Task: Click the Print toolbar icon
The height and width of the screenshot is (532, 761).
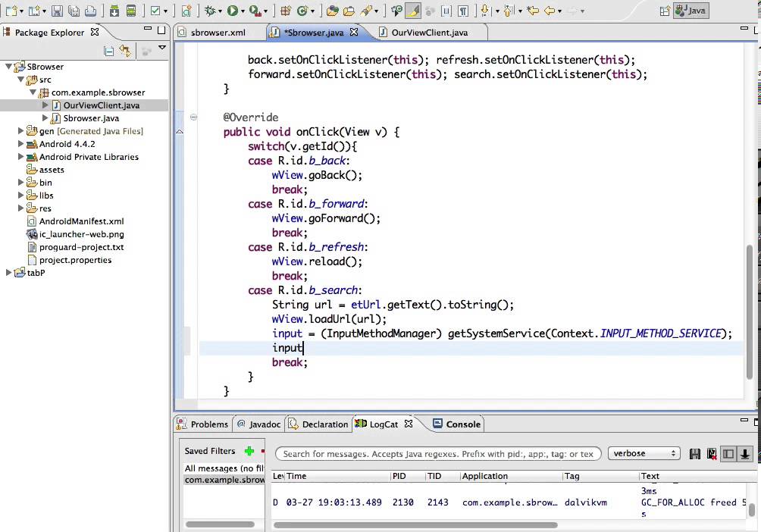Action: 90,11
